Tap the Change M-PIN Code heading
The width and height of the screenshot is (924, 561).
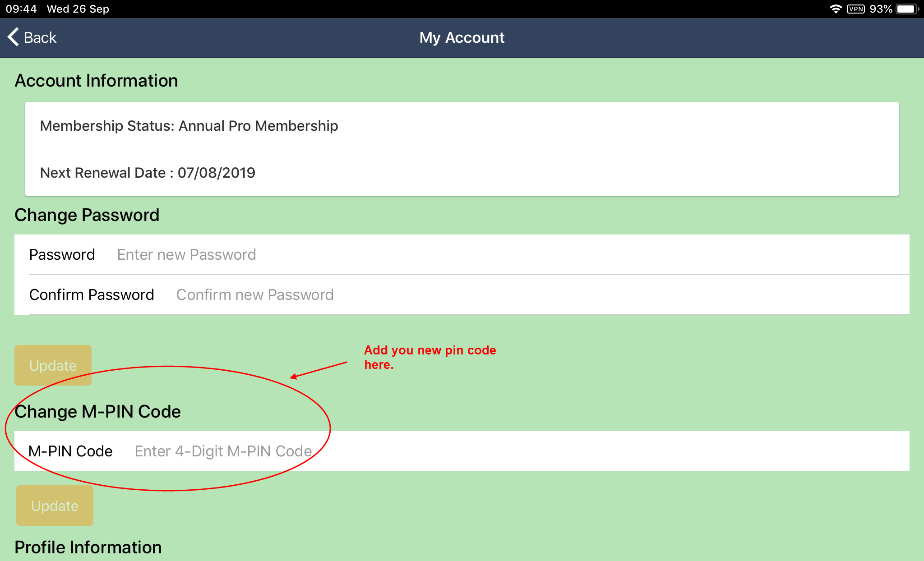click(97, 411)
